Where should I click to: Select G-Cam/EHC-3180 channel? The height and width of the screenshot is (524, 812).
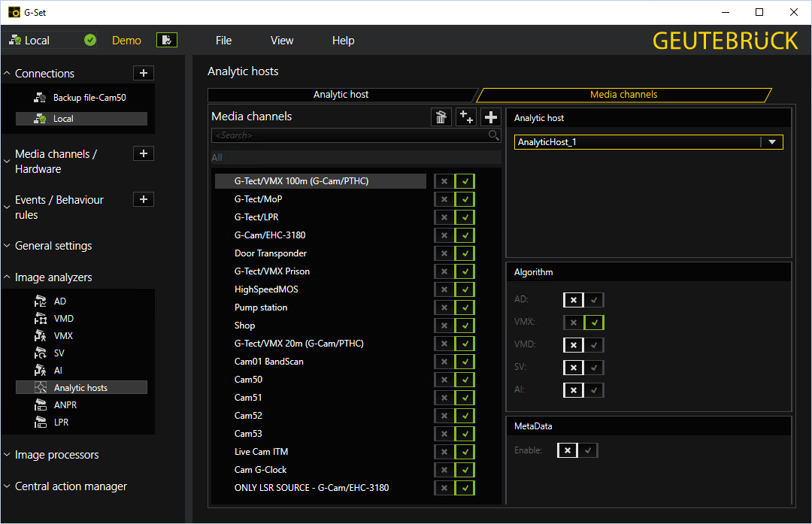(x=320, y=235)
